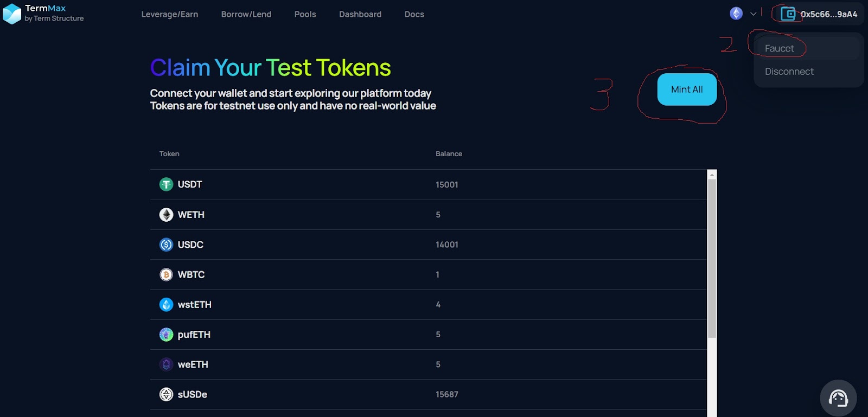
Task: Click the 'by Term Structure' logo text
Action: pos(54,18)
